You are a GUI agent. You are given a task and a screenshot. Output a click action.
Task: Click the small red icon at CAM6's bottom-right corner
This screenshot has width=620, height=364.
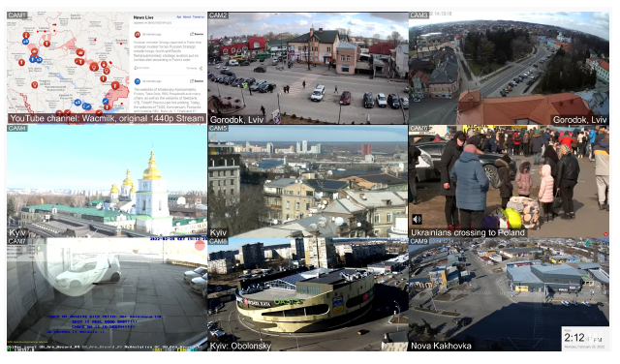pyautogui.click(x=605, y=234)
